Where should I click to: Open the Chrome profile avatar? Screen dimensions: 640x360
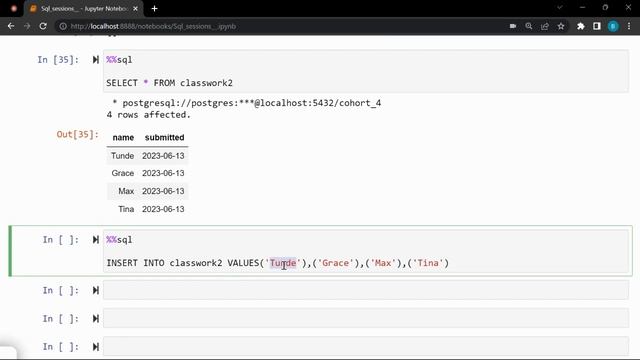(613, 26)
